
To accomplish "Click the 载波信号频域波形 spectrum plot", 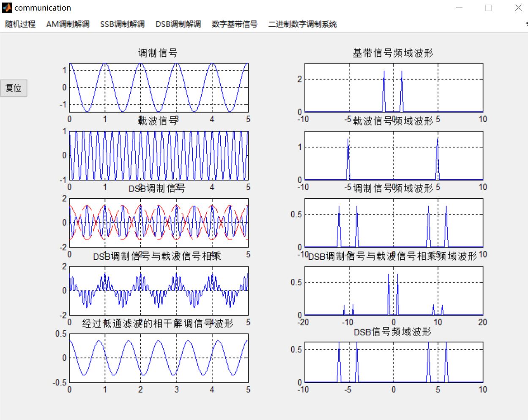I will pos(394,155).
